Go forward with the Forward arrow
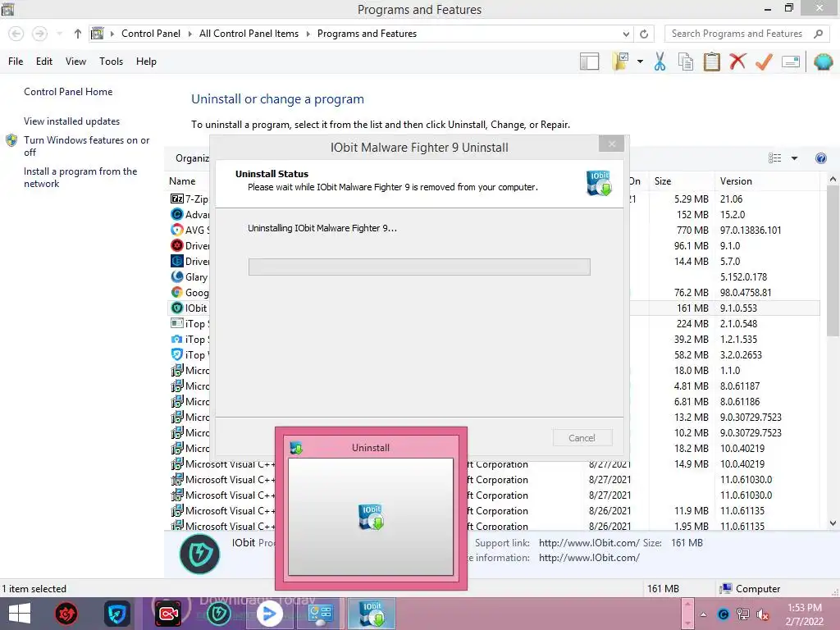Image resolution: width=840 pixels, height=630 pixels. pyautogui.click(x=39, y=34)
